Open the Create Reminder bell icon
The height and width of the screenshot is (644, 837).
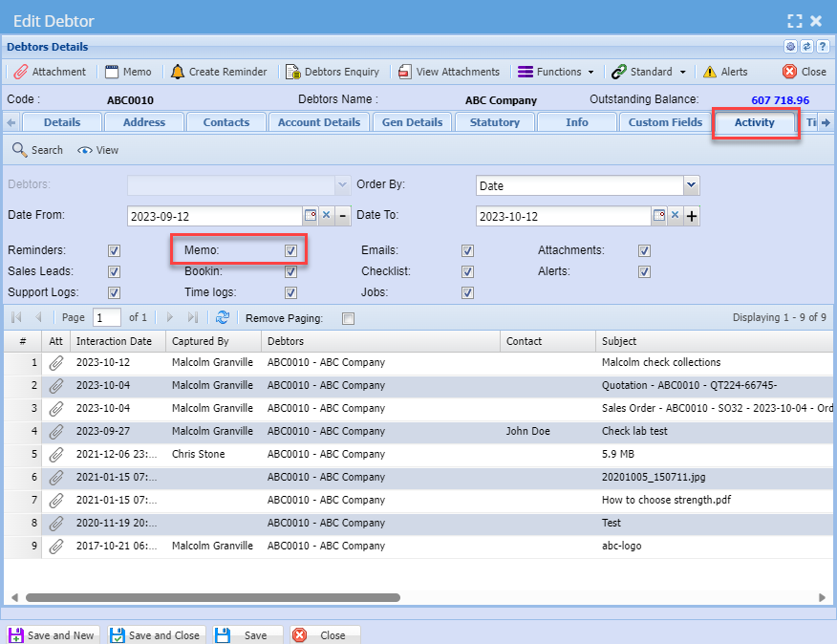tap(178, 72)
